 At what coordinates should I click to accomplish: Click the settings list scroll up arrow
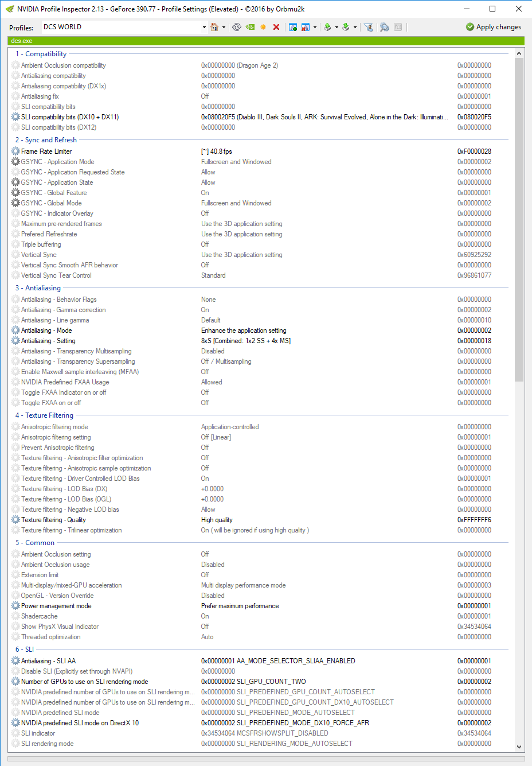point(519,53)
